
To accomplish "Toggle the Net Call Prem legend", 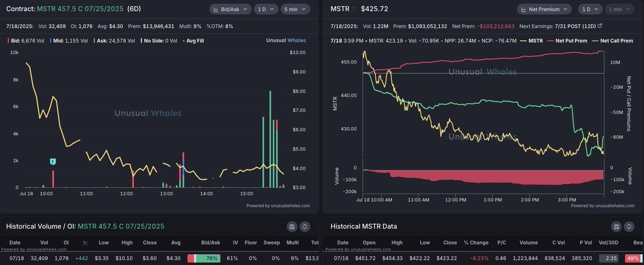I will 611,40.
